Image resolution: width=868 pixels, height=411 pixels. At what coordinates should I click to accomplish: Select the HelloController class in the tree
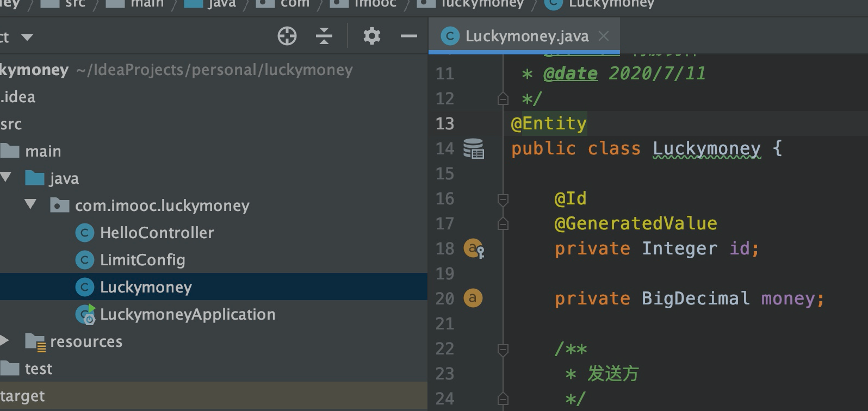[157, 233]
